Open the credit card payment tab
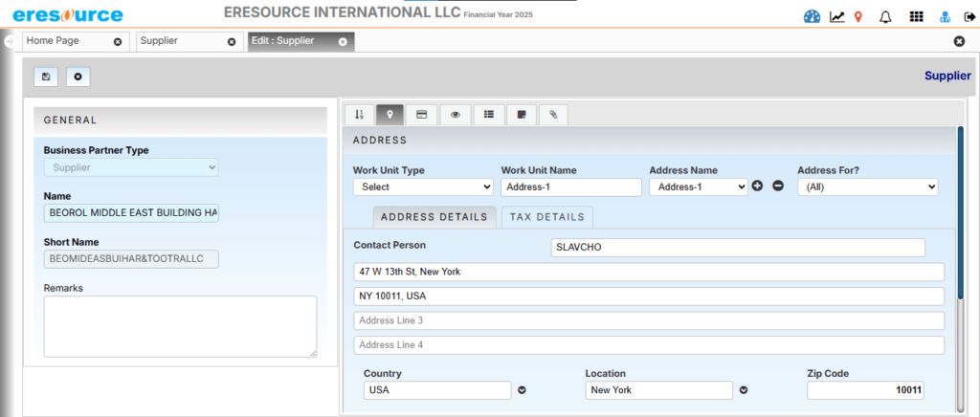 (x=421, y=115)
